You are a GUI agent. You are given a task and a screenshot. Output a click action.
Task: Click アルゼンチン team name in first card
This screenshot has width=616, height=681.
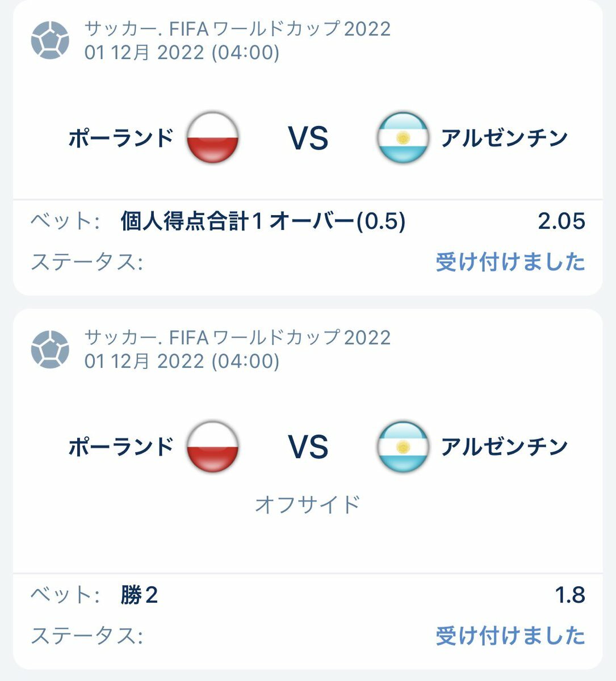(x=504, y=138)
